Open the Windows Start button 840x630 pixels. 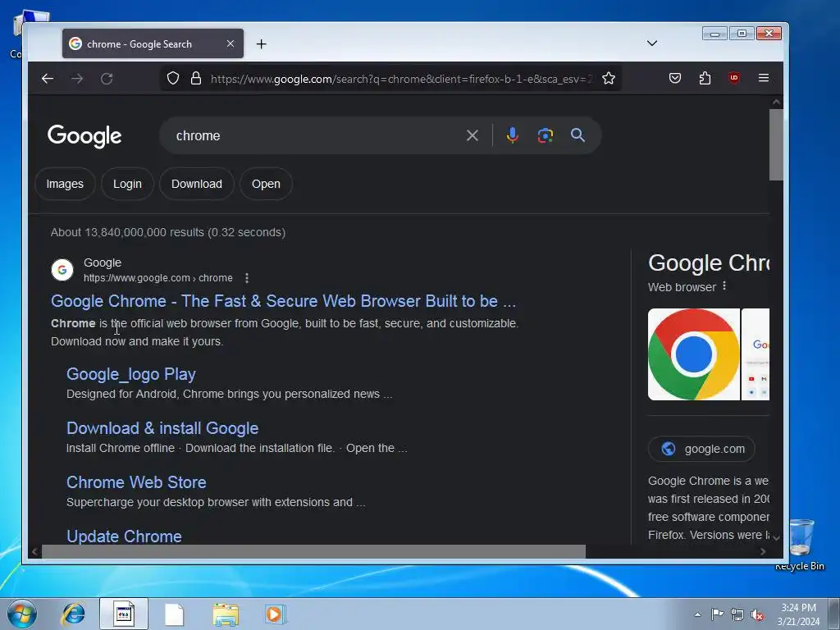pos(21,614)
